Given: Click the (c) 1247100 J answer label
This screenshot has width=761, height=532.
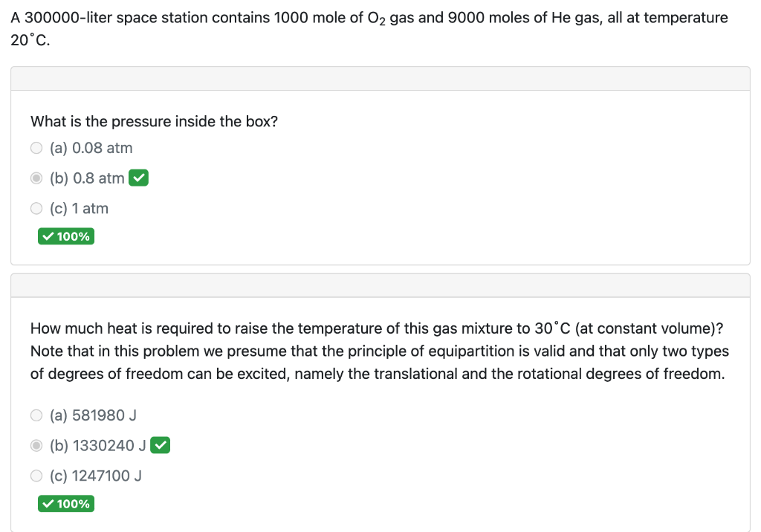Looking at the screenshot, I should coord(96,476).
